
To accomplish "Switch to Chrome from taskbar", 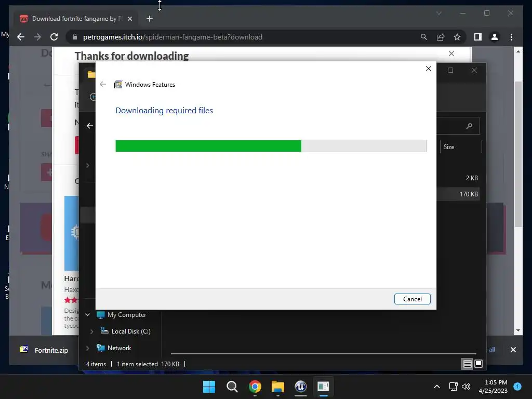I will tap(255, 387).
